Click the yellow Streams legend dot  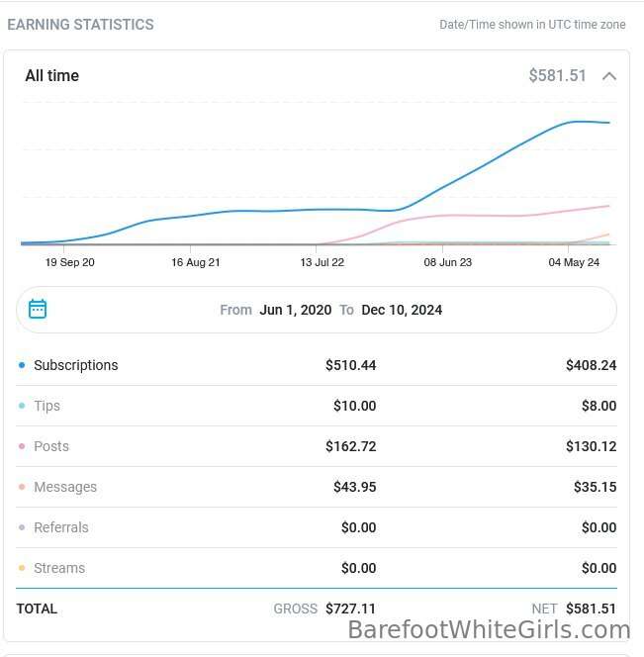click(x=22, y=568)
